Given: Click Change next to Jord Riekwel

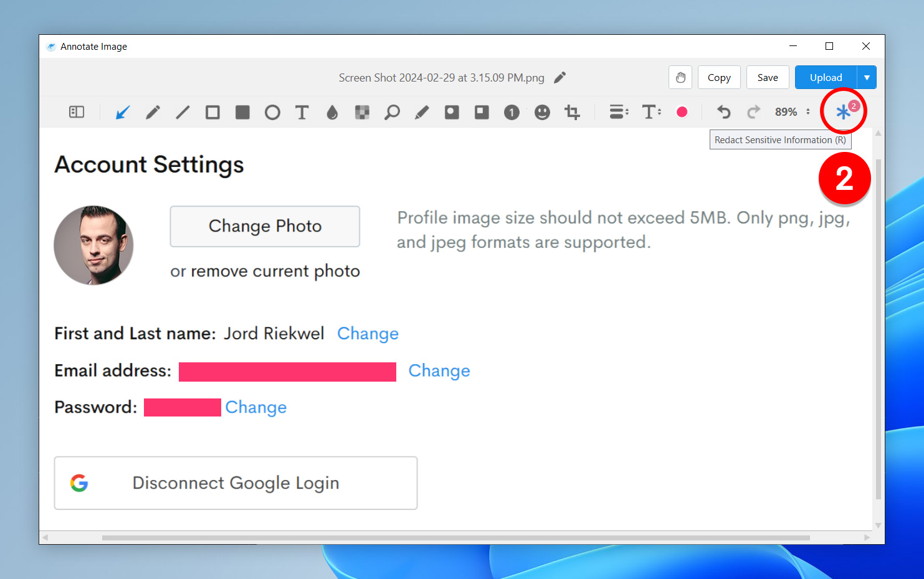Looking at the screenshot, I should tap(368, 334).
